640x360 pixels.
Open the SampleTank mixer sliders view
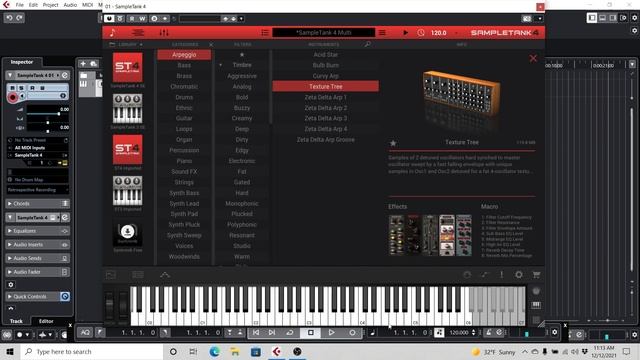point(164,33)
